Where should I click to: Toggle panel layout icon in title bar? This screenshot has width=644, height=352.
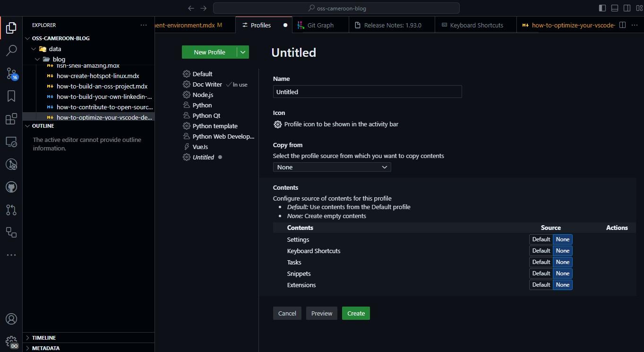[x=615, y=8]
